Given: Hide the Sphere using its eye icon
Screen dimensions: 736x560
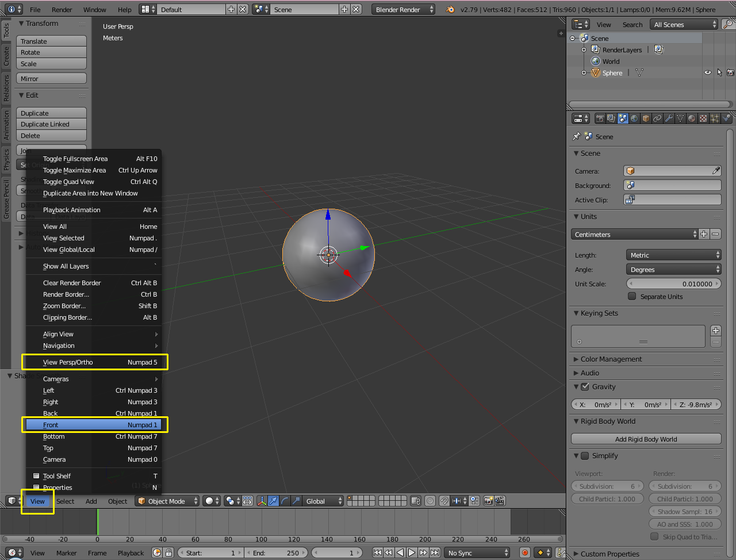Looking at the screenshot, I should (x=708, y=73).
